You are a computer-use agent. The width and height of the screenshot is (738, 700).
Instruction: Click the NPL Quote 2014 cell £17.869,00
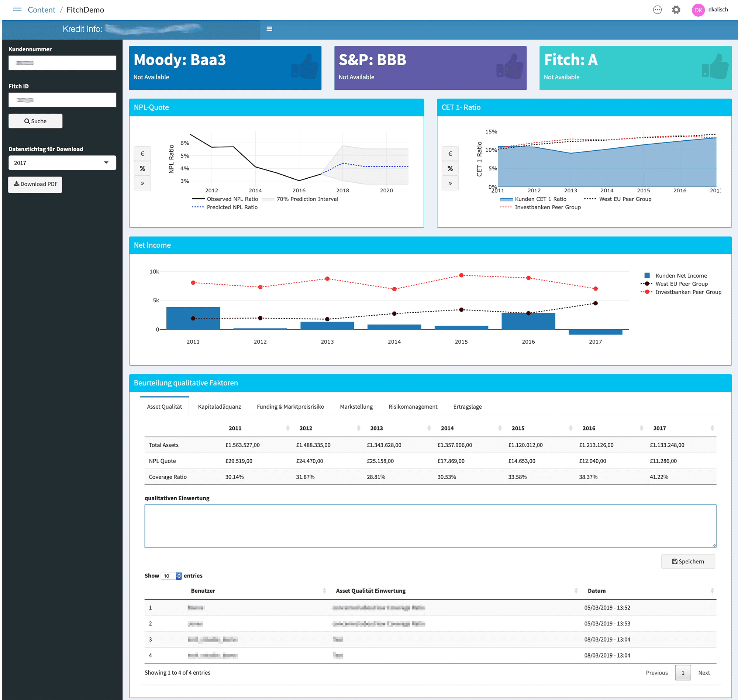pyautogui.click(x=451, y=461)
